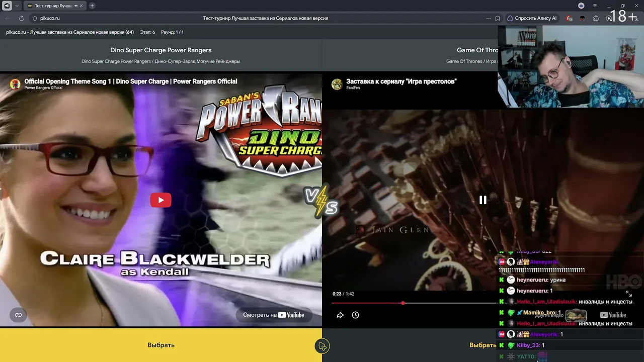The height and width of the screenshot is (362, 644).
Task: Open the dark red-black extension icon
Action: click(x=583, y=18)
